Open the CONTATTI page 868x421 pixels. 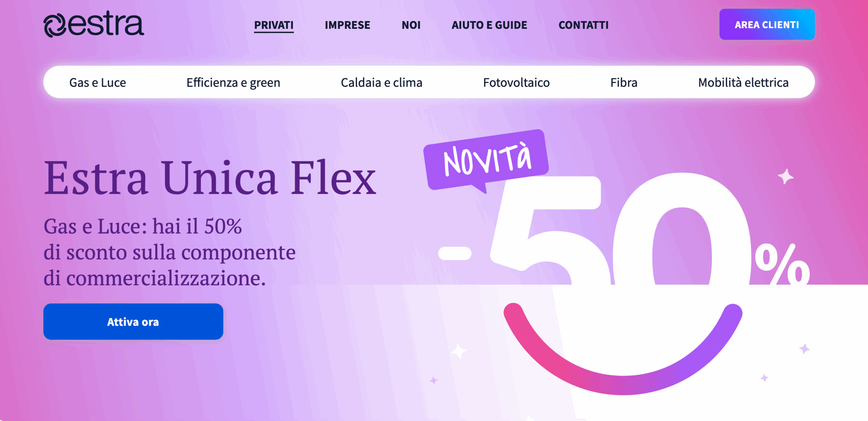(x=584, y=25)
